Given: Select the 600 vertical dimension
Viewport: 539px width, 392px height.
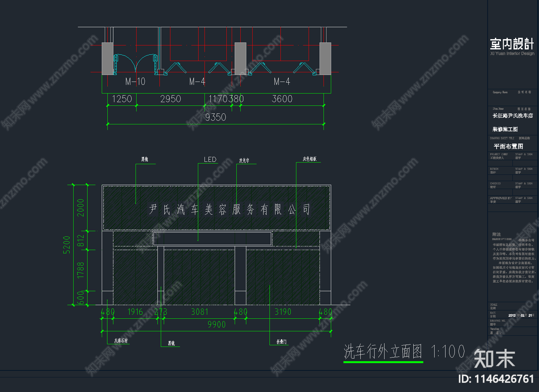Looking at the screenshot, I should [80, 298].
